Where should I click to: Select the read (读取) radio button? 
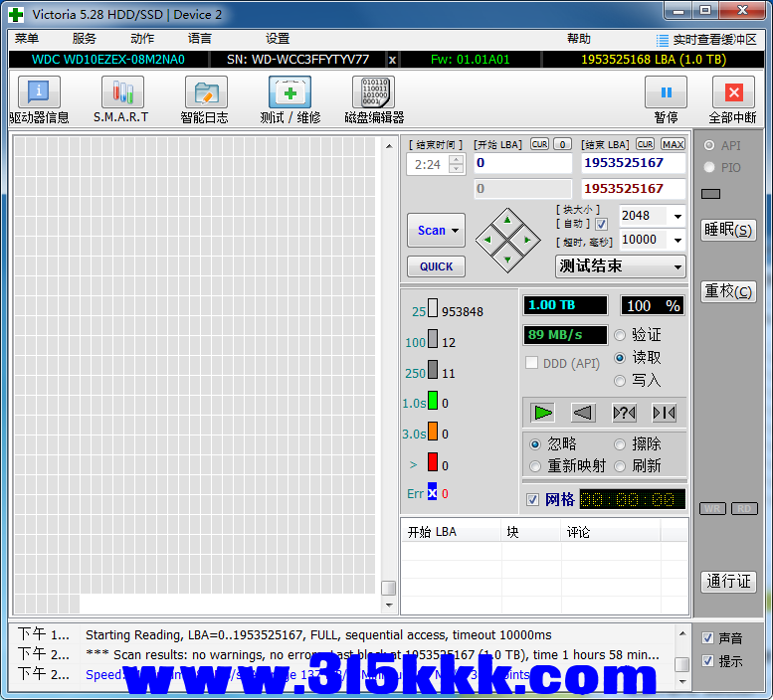pos(620,358)
